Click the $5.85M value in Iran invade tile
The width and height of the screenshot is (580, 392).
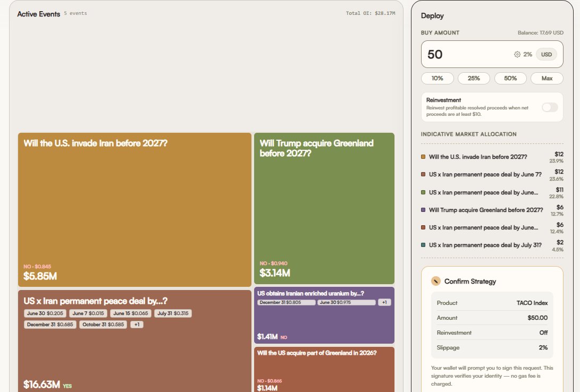click(x=40, y=276)
